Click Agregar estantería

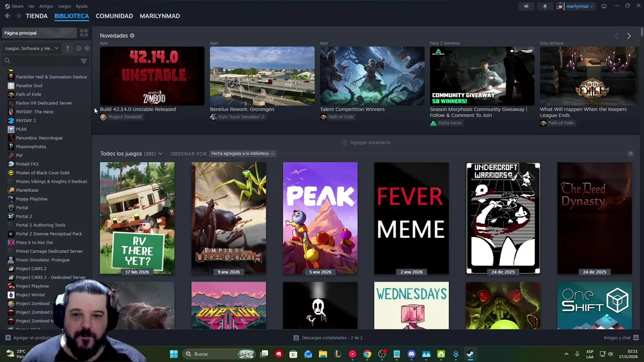pyautogui.click(x=366, y=142)
